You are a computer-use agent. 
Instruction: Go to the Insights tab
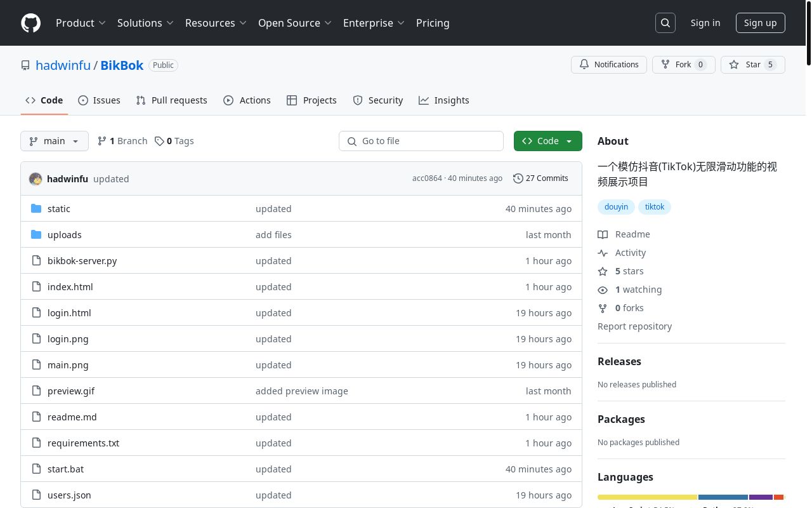pos(443,100)
